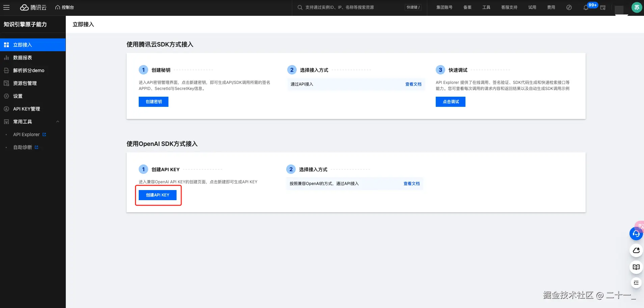Click external-link icon next to 自助诊断
The width and height of the screenshot is (644, 308).
tap(36, 147)
